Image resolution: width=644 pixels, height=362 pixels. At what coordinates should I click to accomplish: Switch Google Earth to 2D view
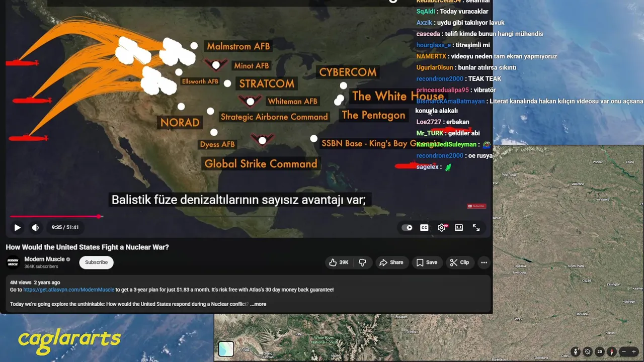point(600,352)
